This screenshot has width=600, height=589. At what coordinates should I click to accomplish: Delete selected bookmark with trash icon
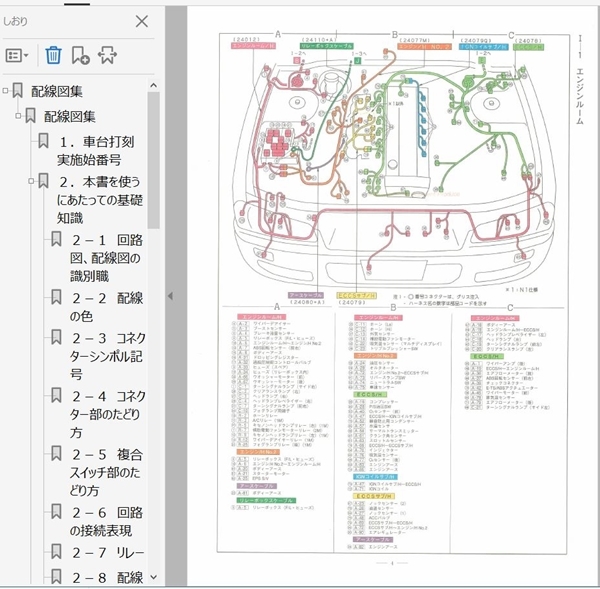pos(53,55)
